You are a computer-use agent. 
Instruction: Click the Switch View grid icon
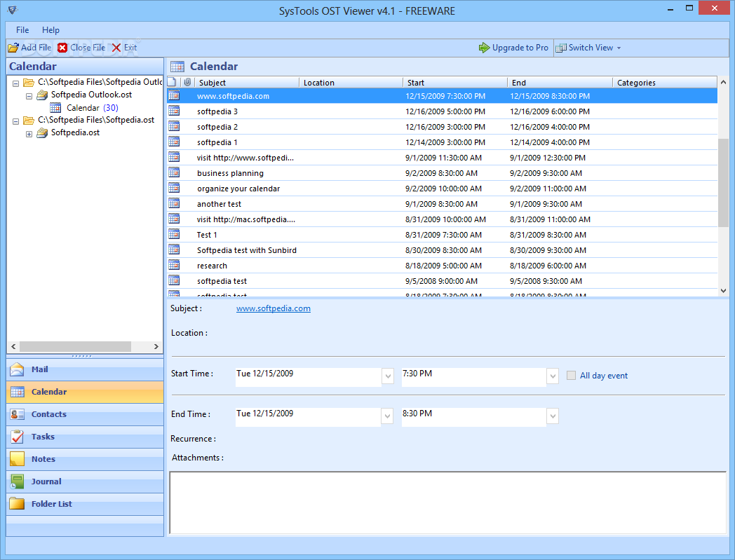(561, 48)
